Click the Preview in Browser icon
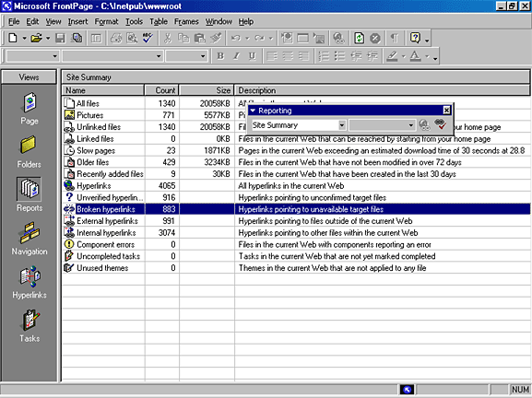The height and width of the screenshot is (398, 532). [x=132, y=38]
